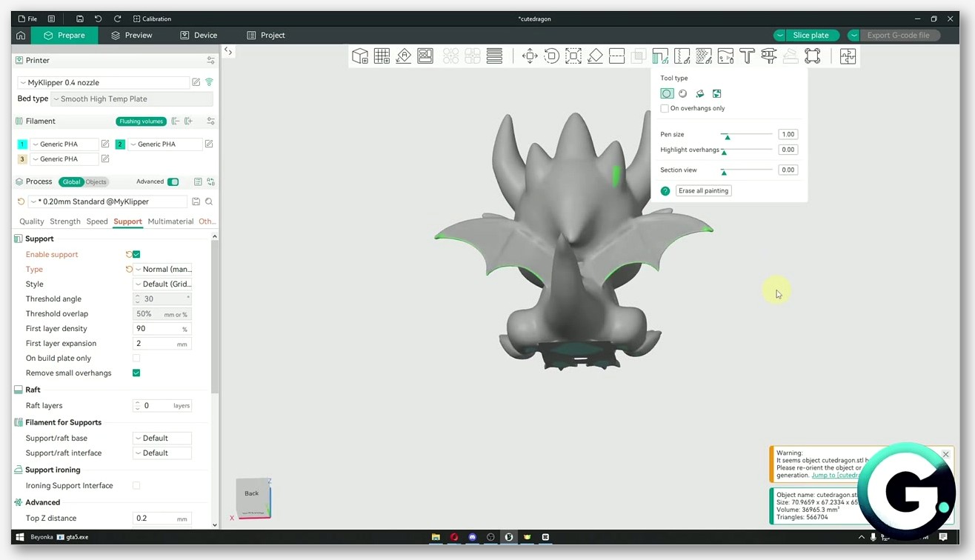Choose the Fill bucket tool type
Image resolution: width=975 pixels, height=560 pixels.
click(700, 94)
